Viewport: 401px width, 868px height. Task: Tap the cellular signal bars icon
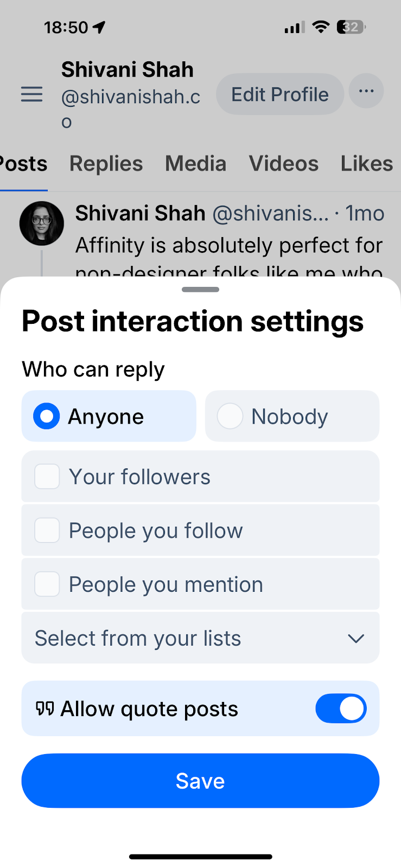click(x=295, y=27)
